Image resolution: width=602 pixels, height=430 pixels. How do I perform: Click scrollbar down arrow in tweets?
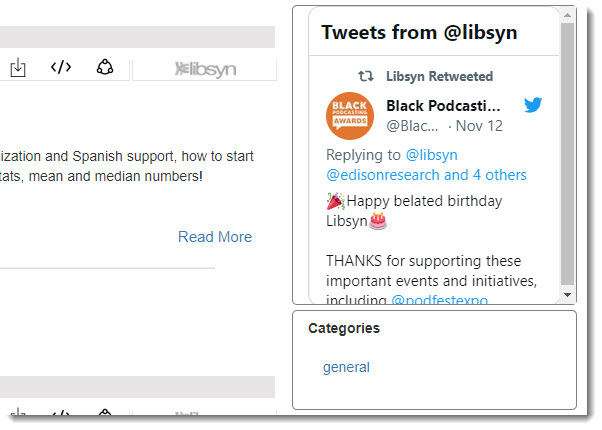(567, 295)
